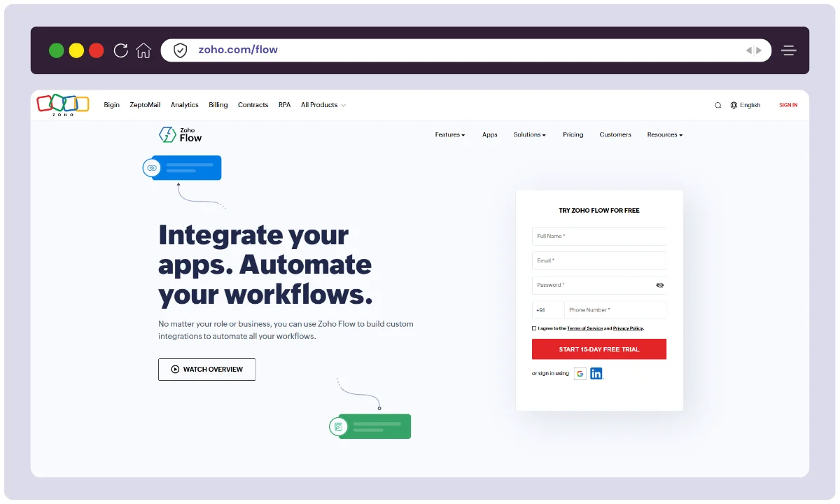Open the Terms of Service link
This screenshot has width=840, height=504.
pyautogui.click(x=584, y=328)
